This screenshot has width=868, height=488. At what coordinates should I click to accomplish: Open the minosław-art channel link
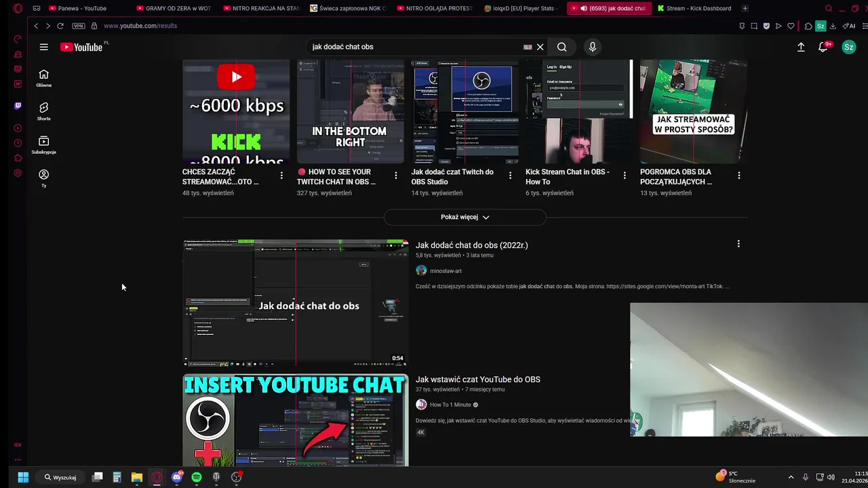(x=446, y=271)
